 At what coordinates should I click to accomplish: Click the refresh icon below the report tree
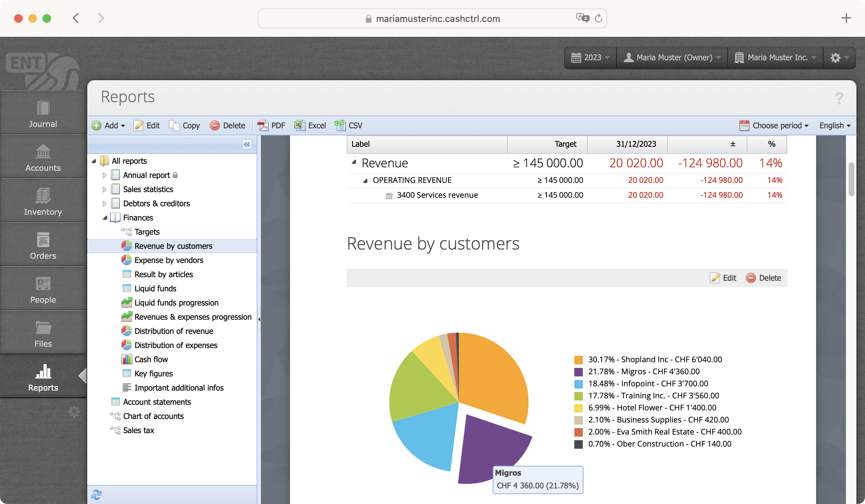tap(96, 494)
